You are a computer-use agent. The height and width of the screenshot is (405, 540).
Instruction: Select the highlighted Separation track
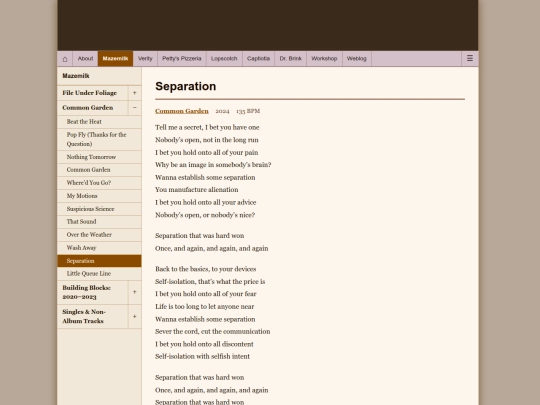point(99,261)
